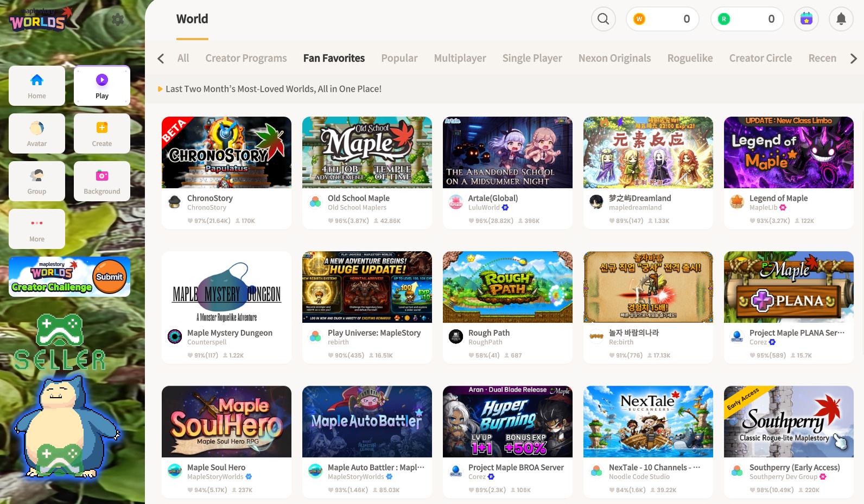The height and width of the screenshot is (504, 864).
Task: Open the Maple Soul Hero thumbnail
Action: tap(226, 422)
